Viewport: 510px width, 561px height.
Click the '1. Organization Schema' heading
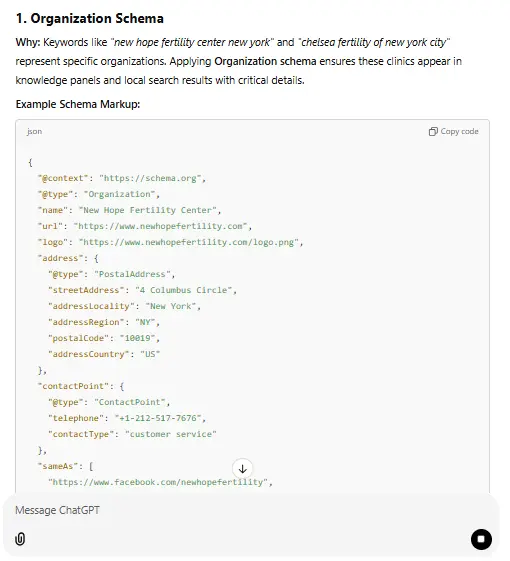(90, 18)
